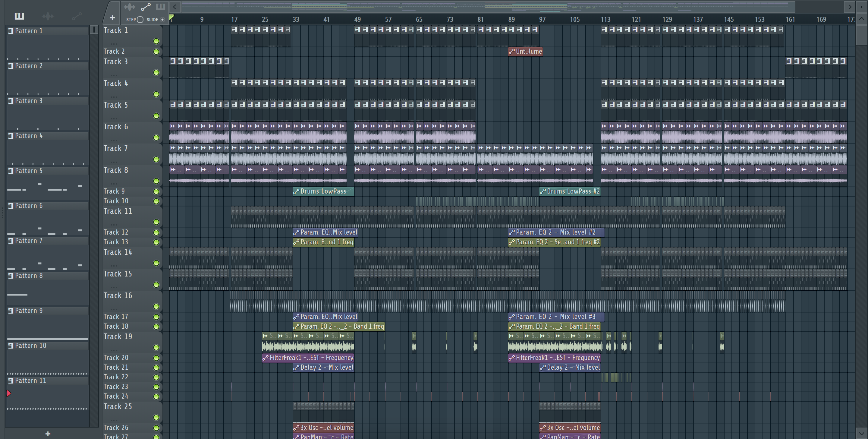Select the Unt..lume automation clip
Image resolution: width=868 pixels, height=439 pixels.
point(525,52)
